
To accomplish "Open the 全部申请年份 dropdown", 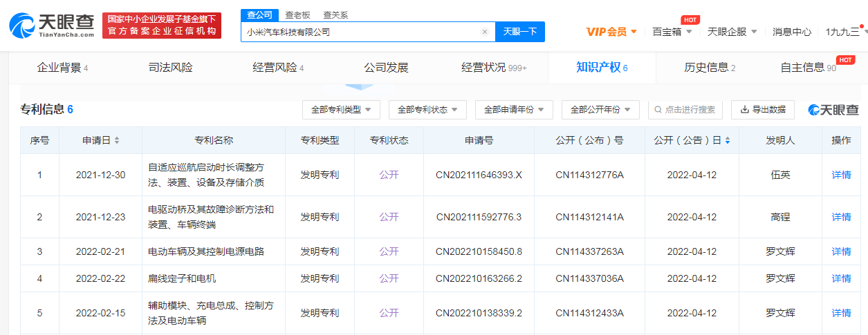I will (x=514, y=110).
